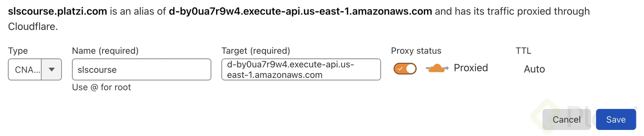Click the faded Platzi watermark logo
This screenshot has height=136, width=644.
click(547, 116)
